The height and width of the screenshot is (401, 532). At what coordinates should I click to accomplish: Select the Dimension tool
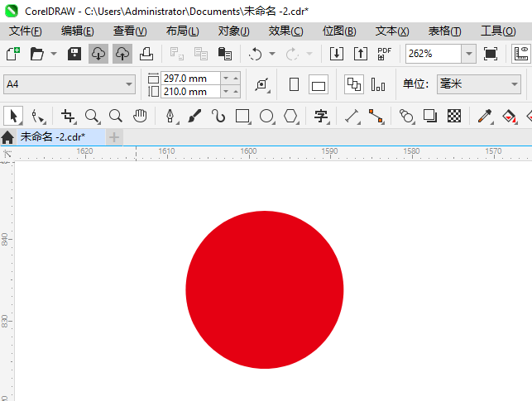coord(352,117)
